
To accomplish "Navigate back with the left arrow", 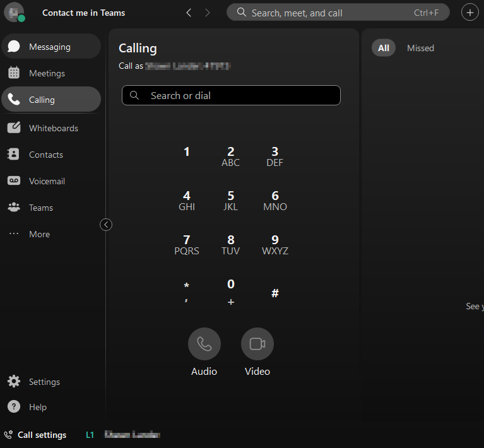I will 189,13.
